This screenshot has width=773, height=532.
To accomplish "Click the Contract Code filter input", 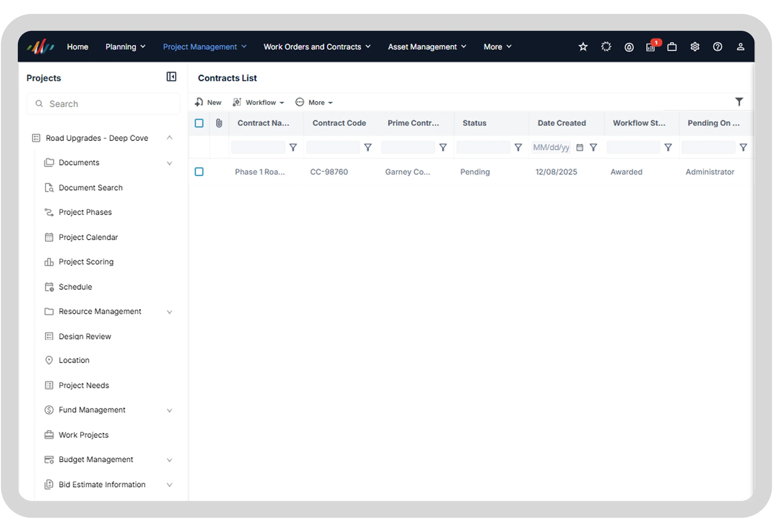I will pos(333,147).
